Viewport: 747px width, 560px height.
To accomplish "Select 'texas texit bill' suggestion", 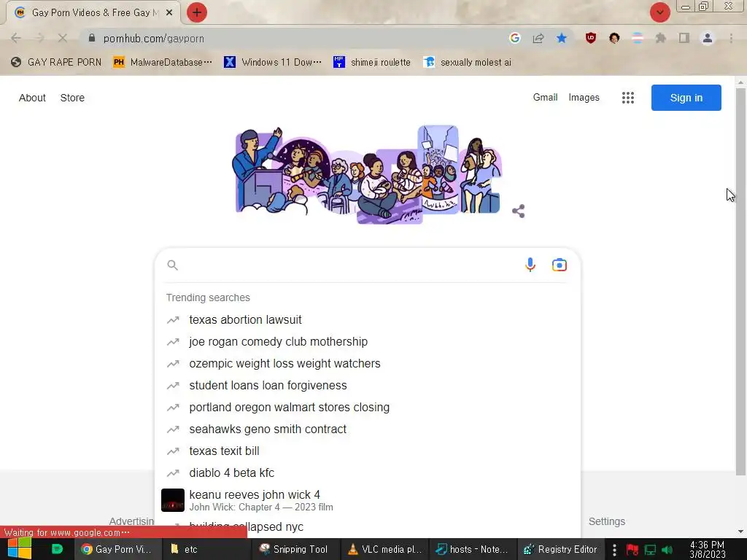I will pos(368,451).
